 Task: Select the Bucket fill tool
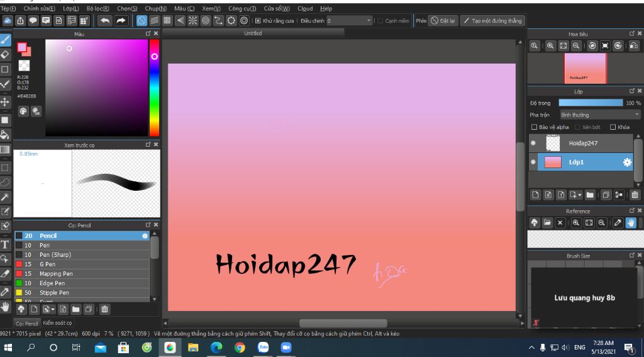pyautogui.click(x=5, y=135)
